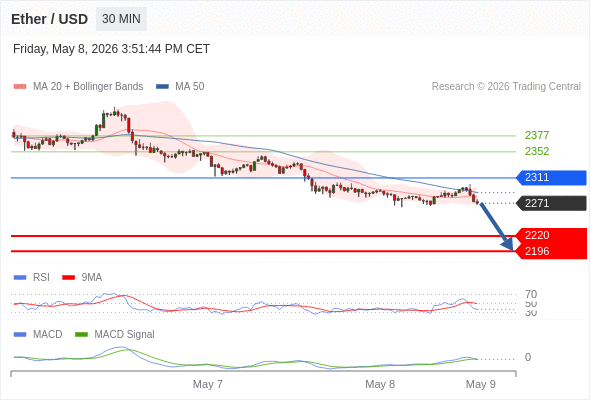The height and width of the screenshot is (400, 590).
Task: Click the 30 MIN timeframe badge
Action: coord(121,19)
